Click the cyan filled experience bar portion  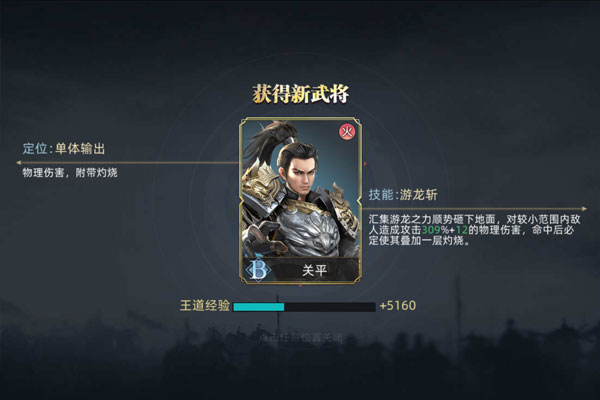(x=259, y=307)
